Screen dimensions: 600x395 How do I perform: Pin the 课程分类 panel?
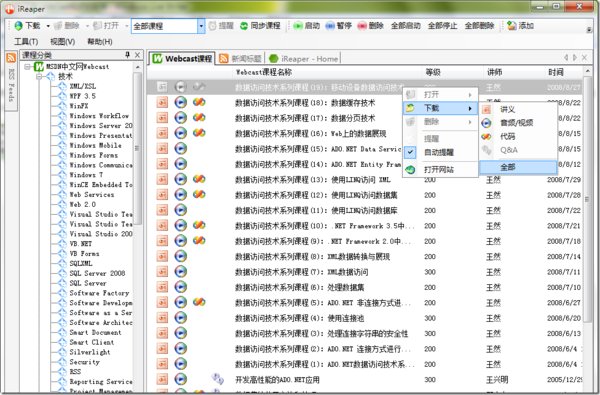[127, 55]
